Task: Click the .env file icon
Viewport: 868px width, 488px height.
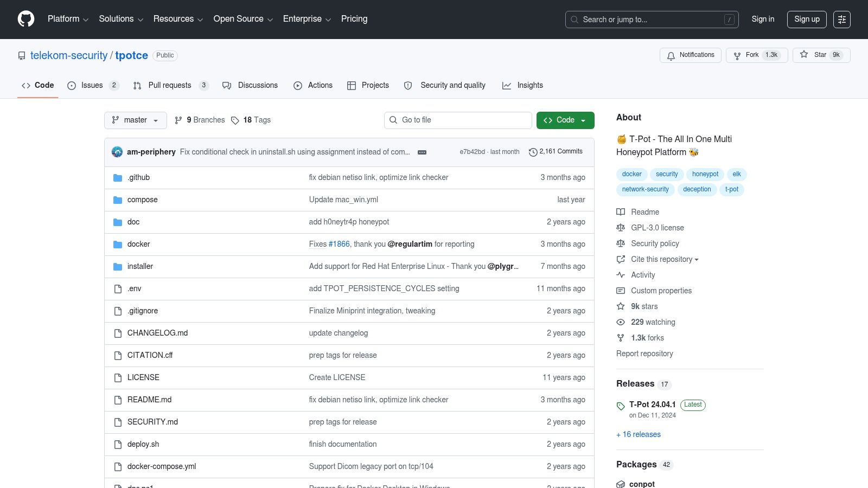Action: coord(118,288)
